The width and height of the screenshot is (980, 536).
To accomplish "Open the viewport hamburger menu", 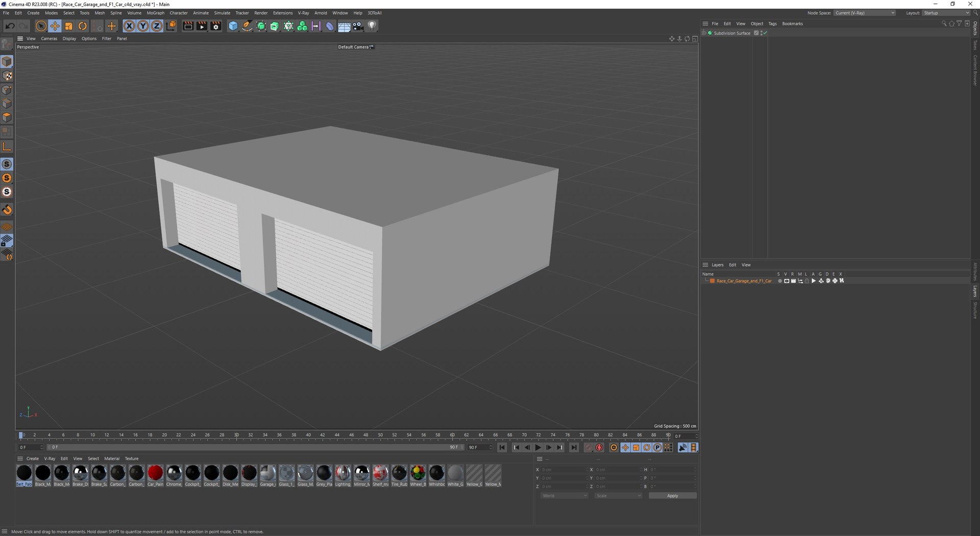I will coord(20,39).
